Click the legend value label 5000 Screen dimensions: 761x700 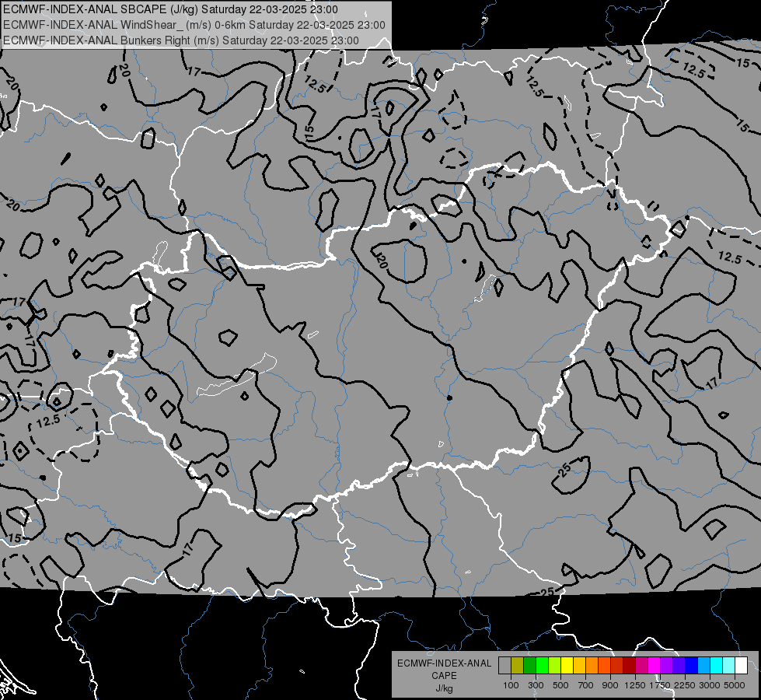coord(735,685)
